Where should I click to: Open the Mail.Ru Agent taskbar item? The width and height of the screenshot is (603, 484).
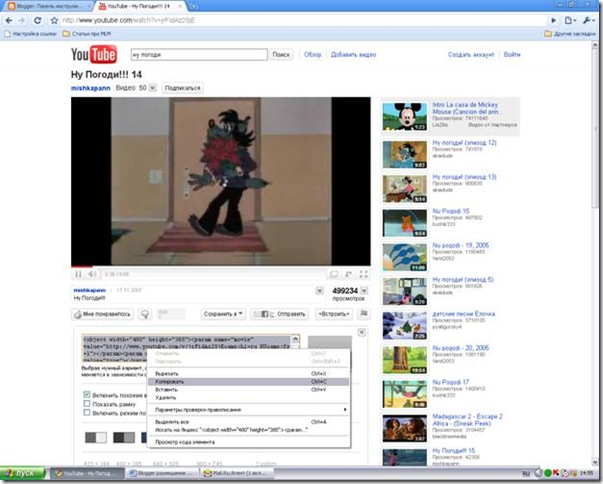[x=237, y=473]
